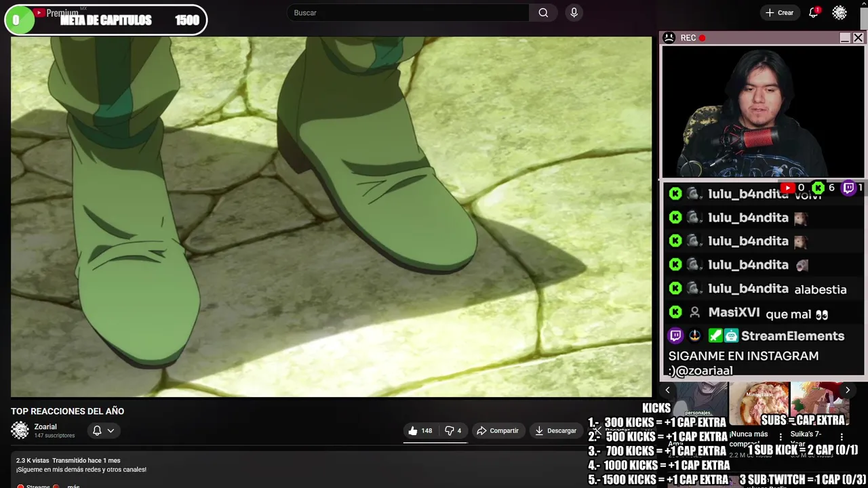Like the video with thumbs up
The height and width of the screenshot is (488, 868).
(420, 430)
